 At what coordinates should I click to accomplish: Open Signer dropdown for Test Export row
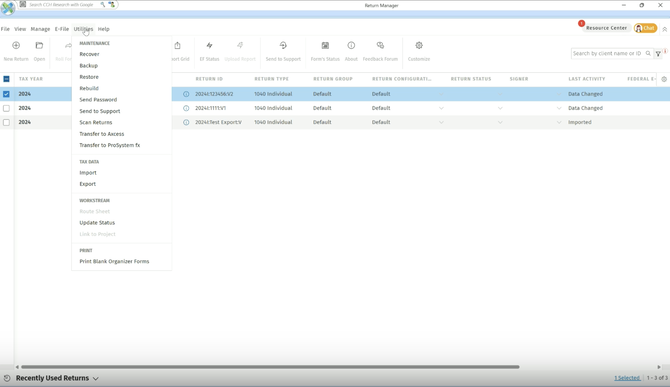pyautogui.click(x=559, y=122)
